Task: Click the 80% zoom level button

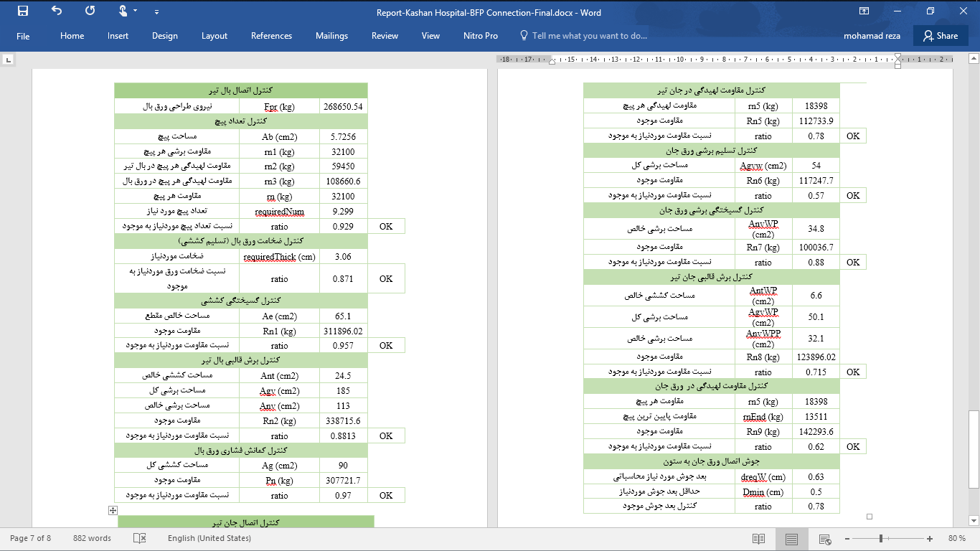Action: [956, 539]
